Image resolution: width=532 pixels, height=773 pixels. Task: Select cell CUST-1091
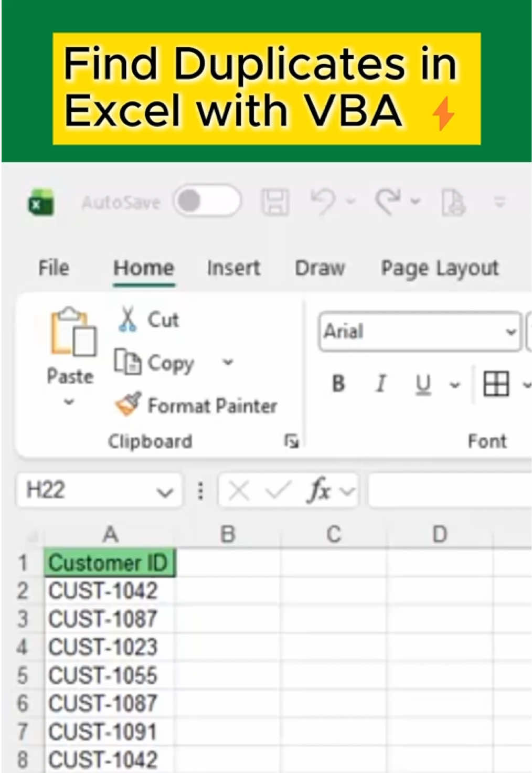(110, 732)
